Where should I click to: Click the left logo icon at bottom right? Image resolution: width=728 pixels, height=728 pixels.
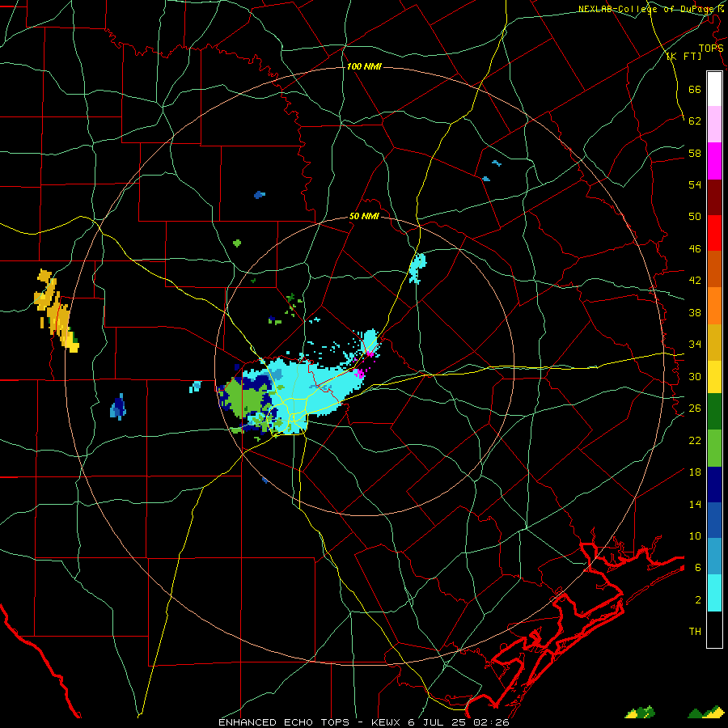tap(641, 712)
